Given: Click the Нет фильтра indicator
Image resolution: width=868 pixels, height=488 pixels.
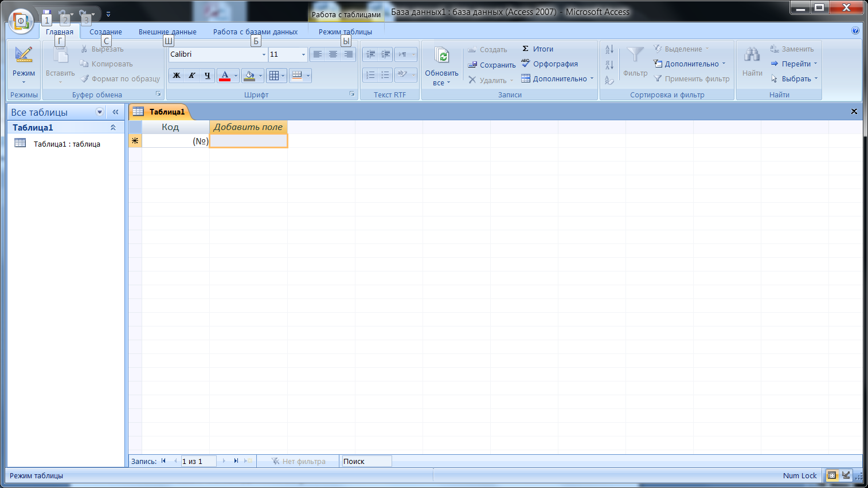Looking at the screenshot, I should (298, 461).
